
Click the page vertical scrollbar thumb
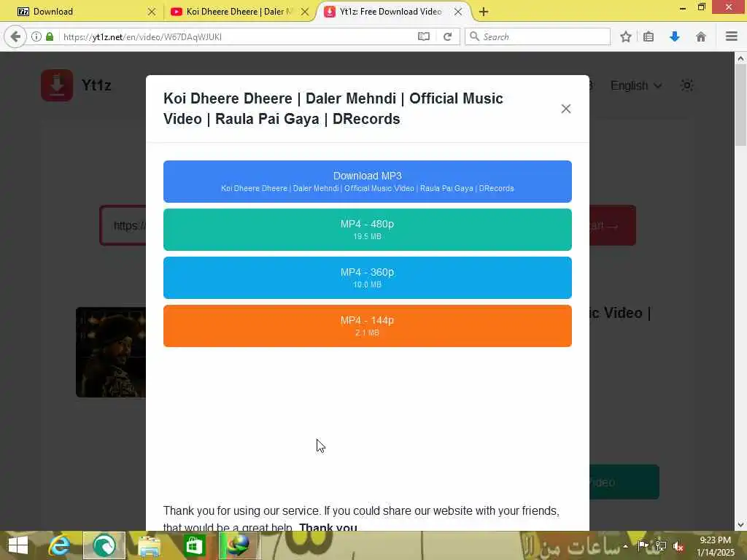click(740, 105)
